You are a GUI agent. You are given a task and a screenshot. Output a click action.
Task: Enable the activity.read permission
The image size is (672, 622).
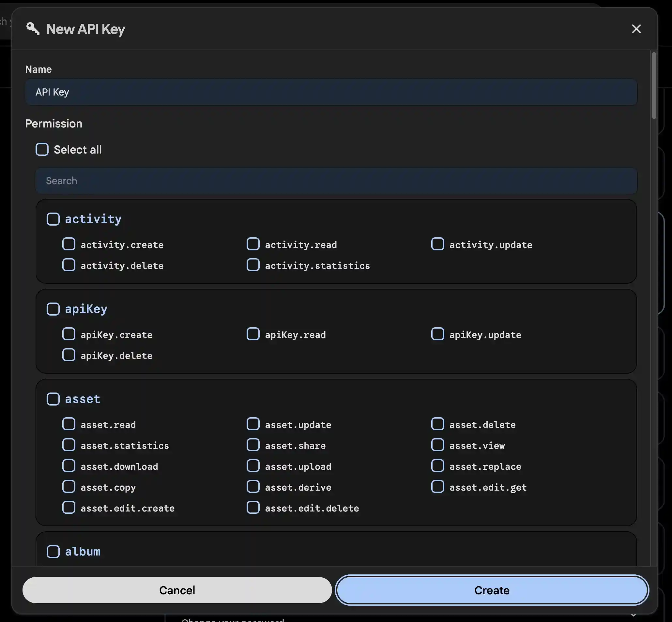(253, 244)
